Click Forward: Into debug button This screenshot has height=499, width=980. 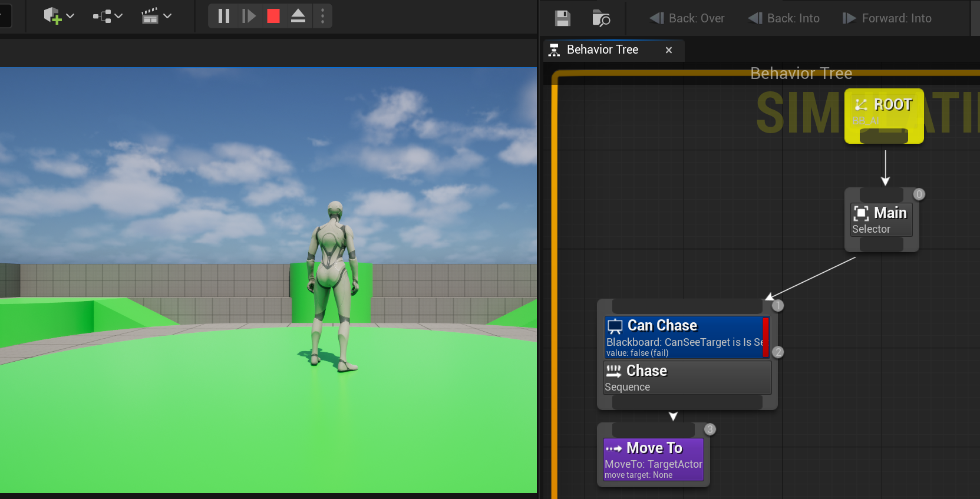(887, 18)
